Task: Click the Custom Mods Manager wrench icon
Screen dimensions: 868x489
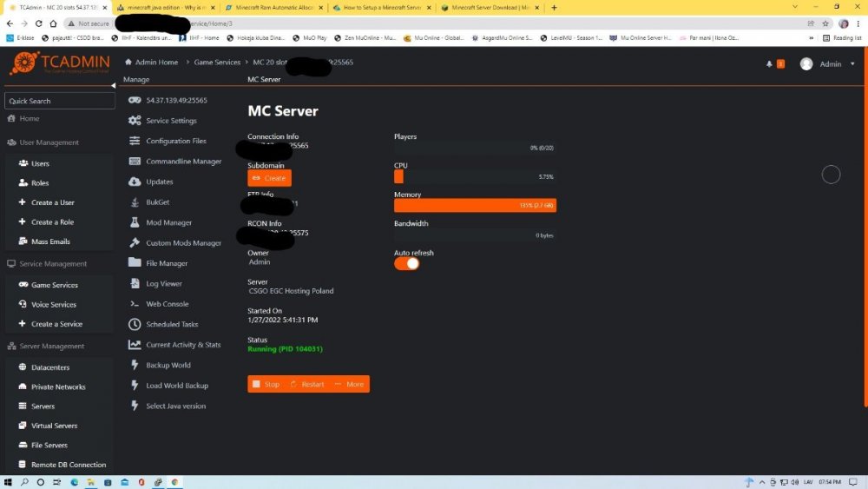Action: (135, 242)
